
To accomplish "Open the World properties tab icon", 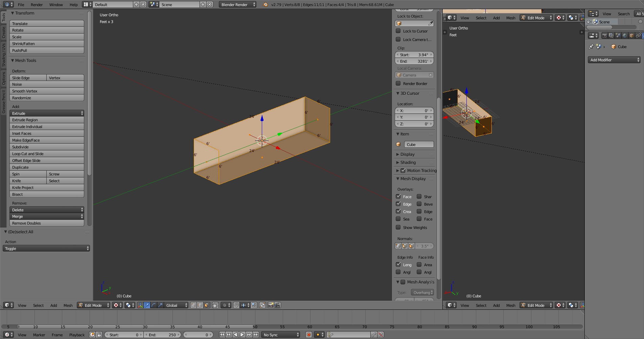I will tap(625, 35).
